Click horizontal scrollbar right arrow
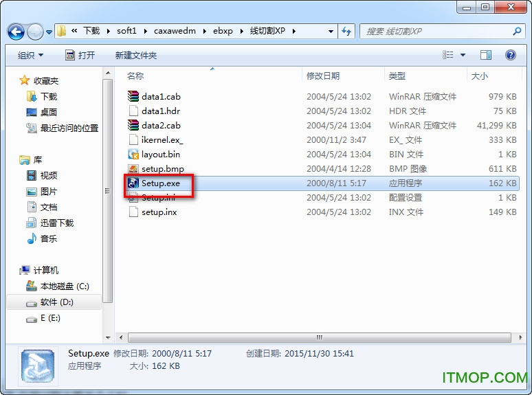 pos(520,337)
